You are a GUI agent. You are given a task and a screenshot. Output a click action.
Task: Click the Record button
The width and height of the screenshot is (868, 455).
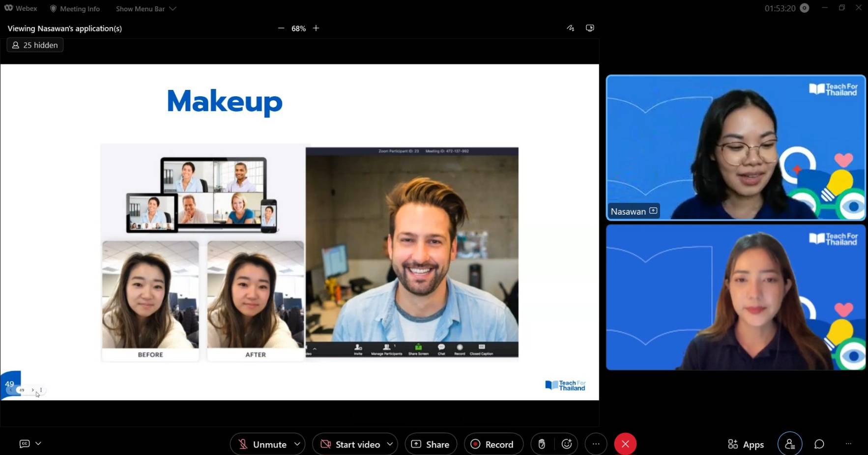coord(492,444)
